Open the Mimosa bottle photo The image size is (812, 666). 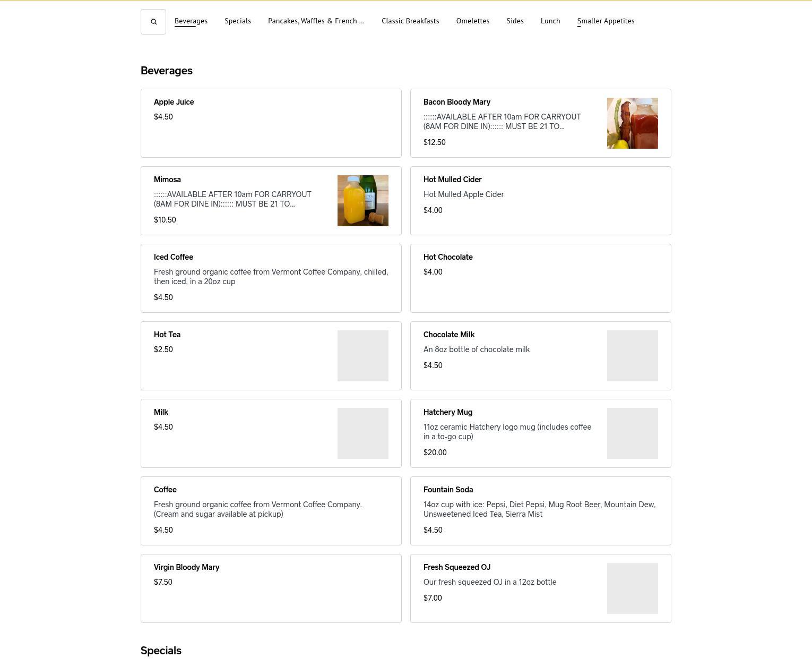pyautogui.click(x=362, y=201)
